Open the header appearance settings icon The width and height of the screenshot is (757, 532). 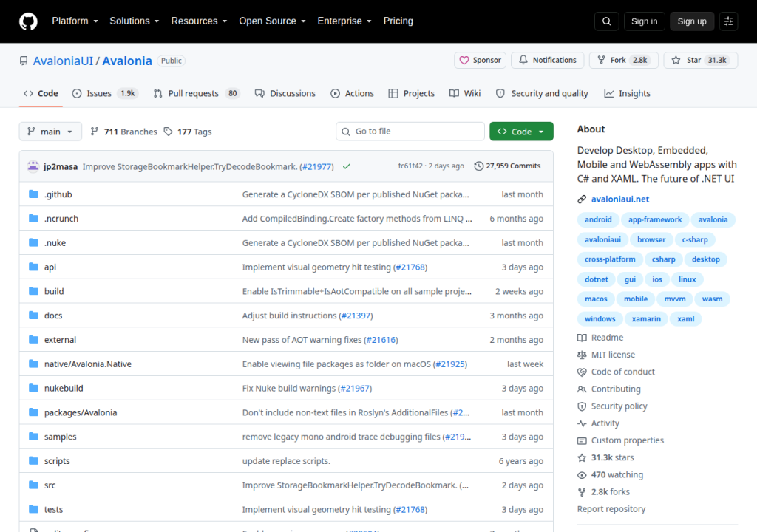pyautogui.click(x=728, y=21)
